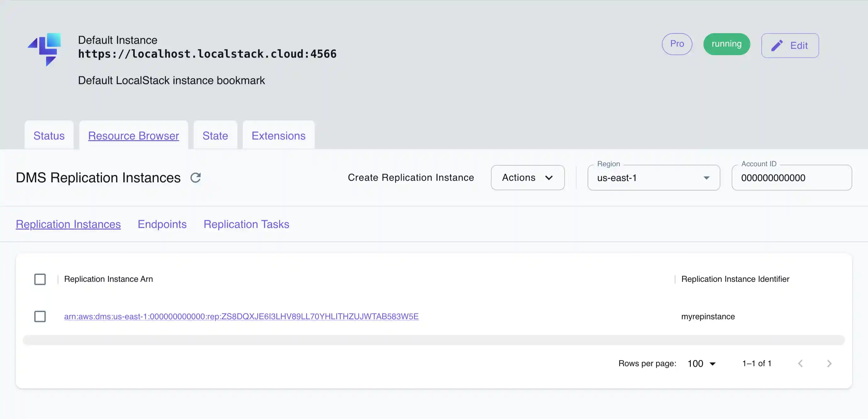Click the LocalStack logo icon
This screenshot has width=868, height=419.
tap(45, 49)
